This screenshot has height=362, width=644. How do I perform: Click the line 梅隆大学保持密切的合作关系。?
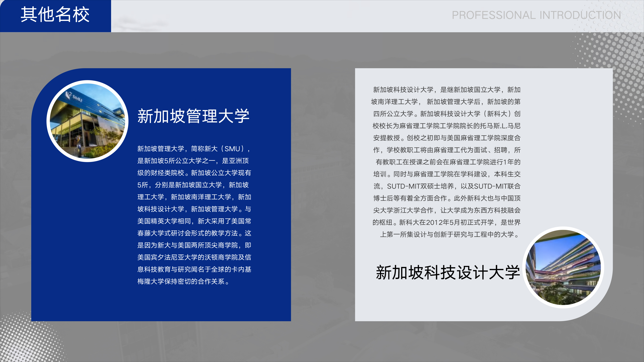pyautogui.click(x=184, y=281)
